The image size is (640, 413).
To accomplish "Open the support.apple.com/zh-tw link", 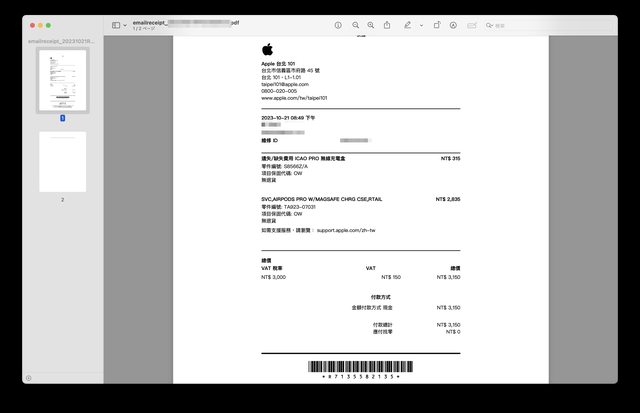I will click(x=345, y=230).
